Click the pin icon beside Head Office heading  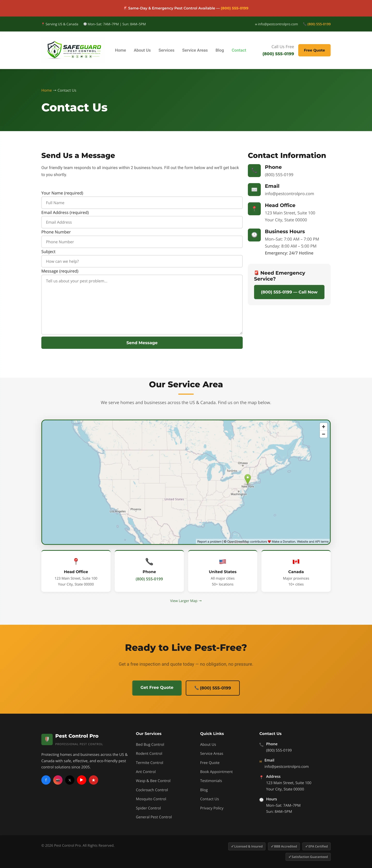point(254,209)
